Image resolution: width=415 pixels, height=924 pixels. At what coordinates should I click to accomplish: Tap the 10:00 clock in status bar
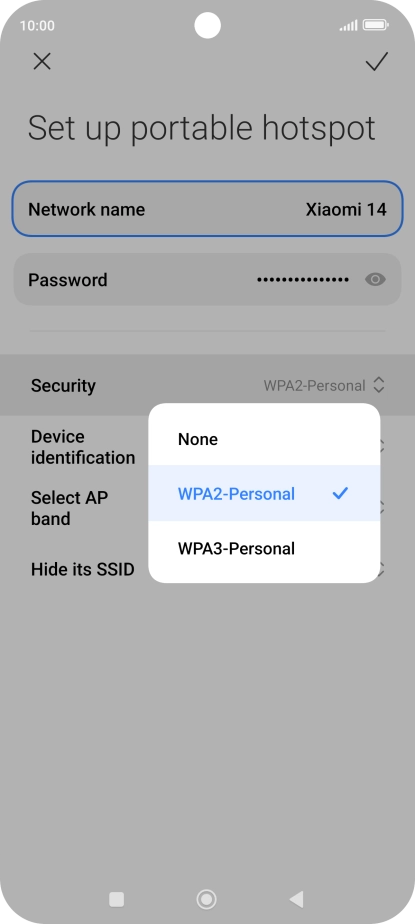(37, 25)
